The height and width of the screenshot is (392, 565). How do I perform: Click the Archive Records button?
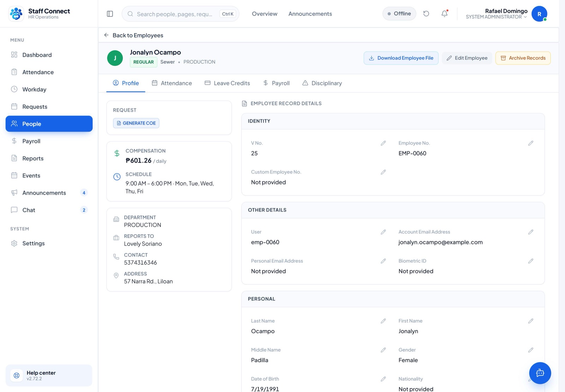click(x=523, y=58)
